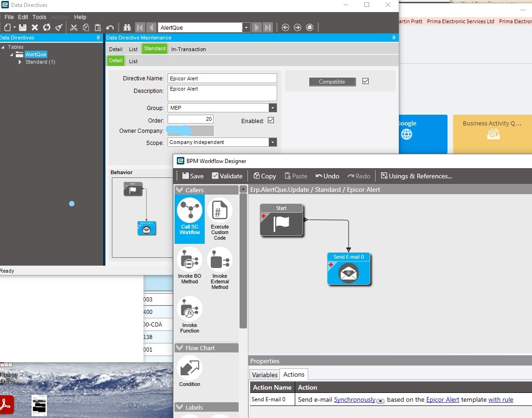Go to the first record with the First arrow

coord(140,27)
